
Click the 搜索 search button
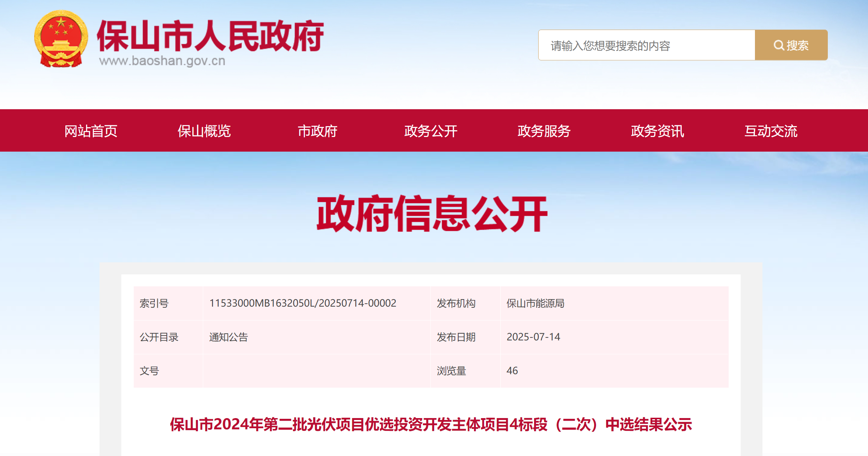pyautogui.click(x=791, y=45)
